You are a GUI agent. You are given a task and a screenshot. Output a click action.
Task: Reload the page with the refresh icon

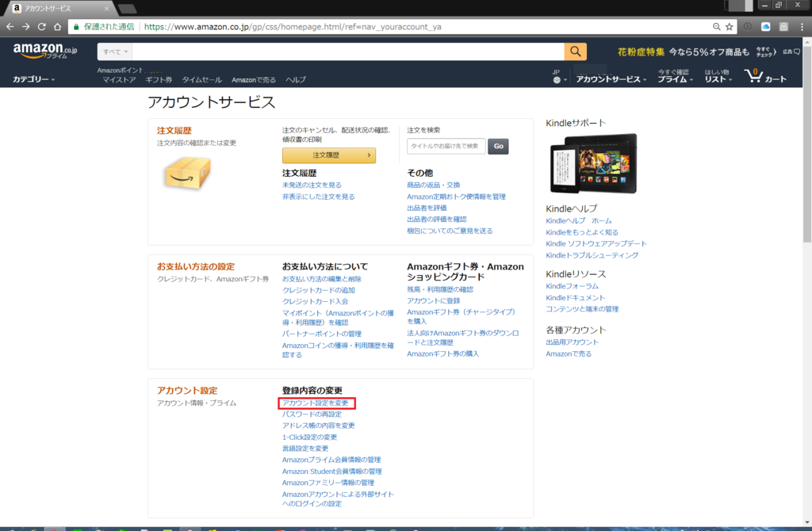(x=42, y=26)
